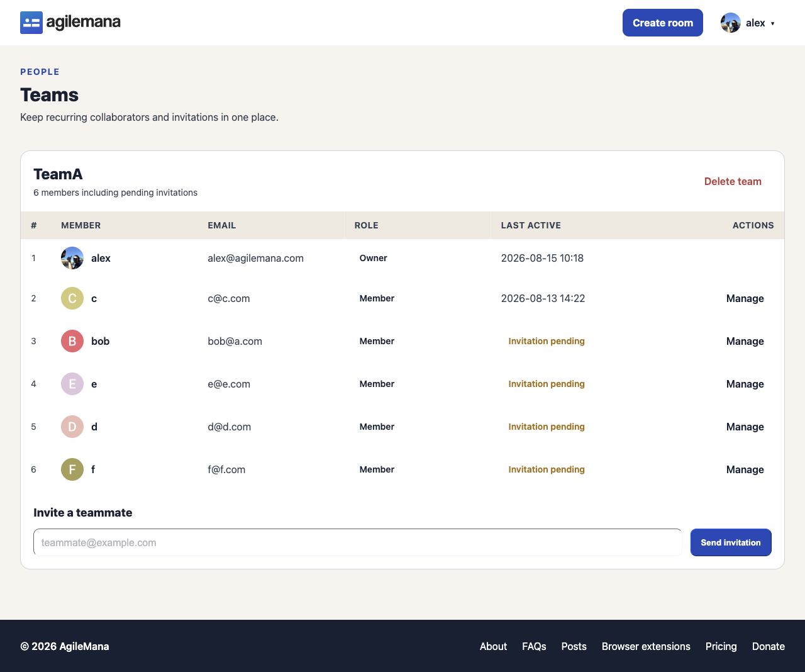Click the © 2026 AgileMana footer text

64,646
